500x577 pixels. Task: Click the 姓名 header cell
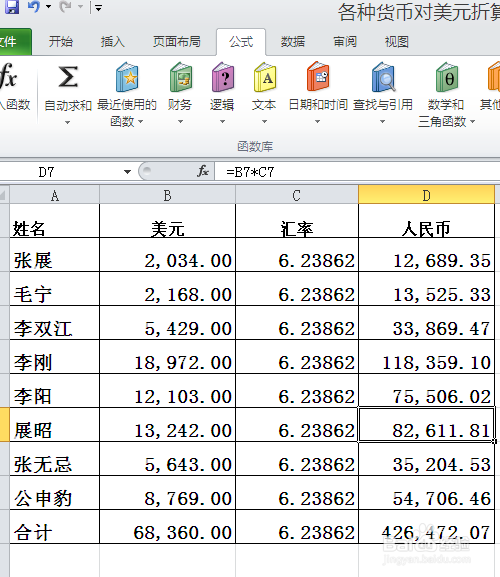coord(54,221)
